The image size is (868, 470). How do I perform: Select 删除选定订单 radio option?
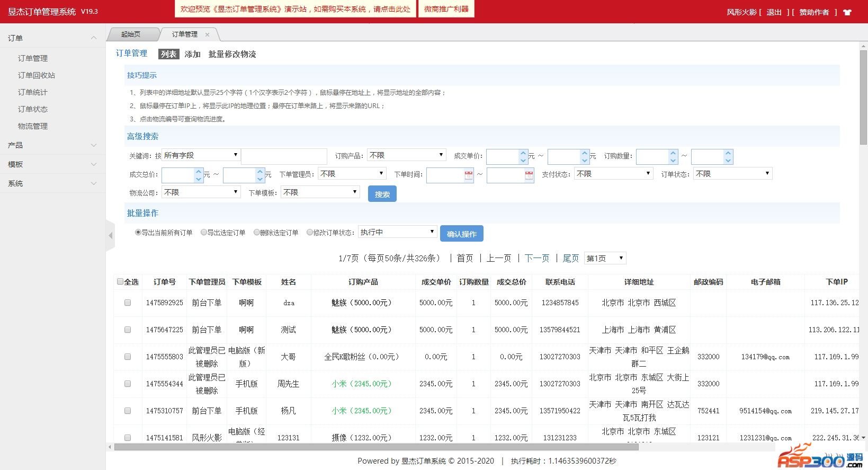tap(257, 233)
